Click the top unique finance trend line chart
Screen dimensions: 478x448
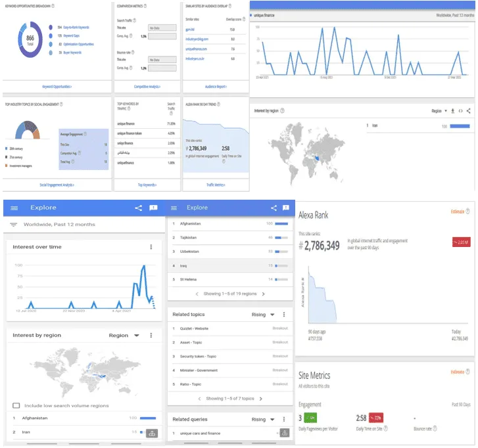pyautogui.click(x=362, y=51)
